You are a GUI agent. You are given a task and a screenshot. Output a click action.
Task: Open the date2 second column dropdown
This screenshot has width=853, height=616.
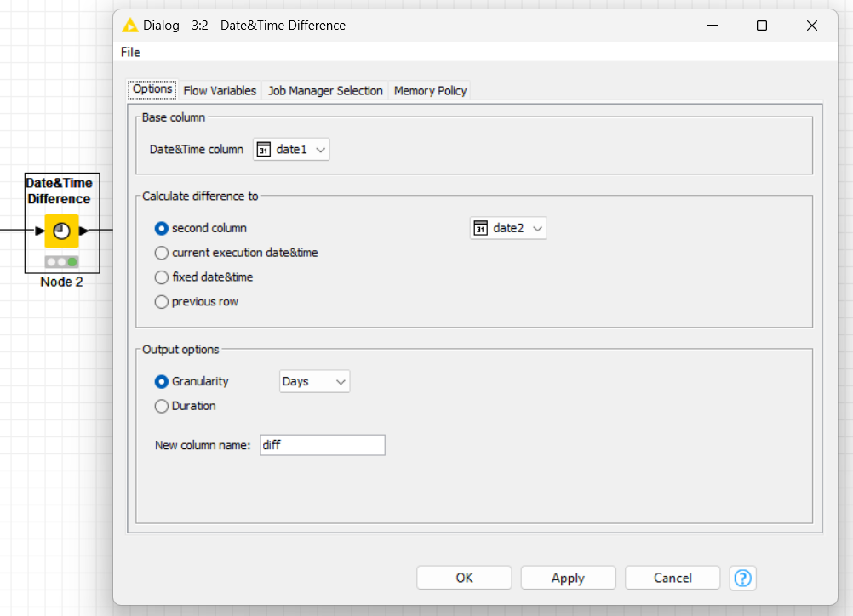pyautogui.click(x=508, y=228)
